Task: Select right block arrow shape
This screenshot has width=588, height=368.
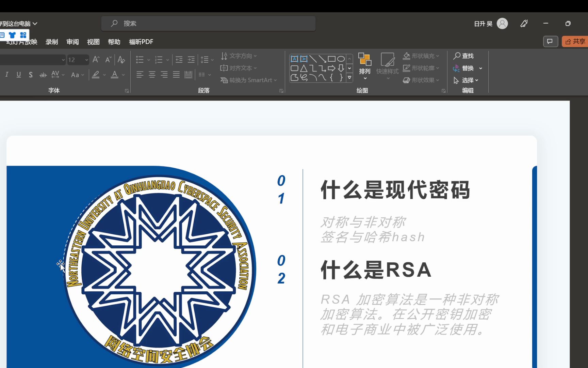Action: 331,68
